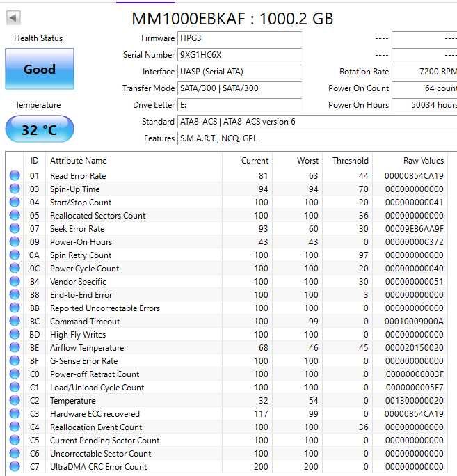This screenshot has height=476, width=457.
Task: Click the ID column header
Action: point(35,161)
